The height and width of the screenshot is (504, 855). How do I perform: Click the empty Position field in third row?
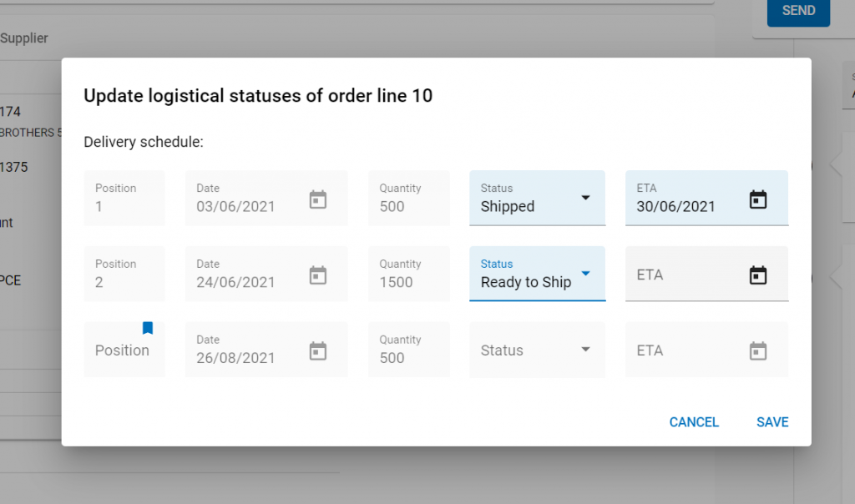pyautogui.click(x=124, y=350)
